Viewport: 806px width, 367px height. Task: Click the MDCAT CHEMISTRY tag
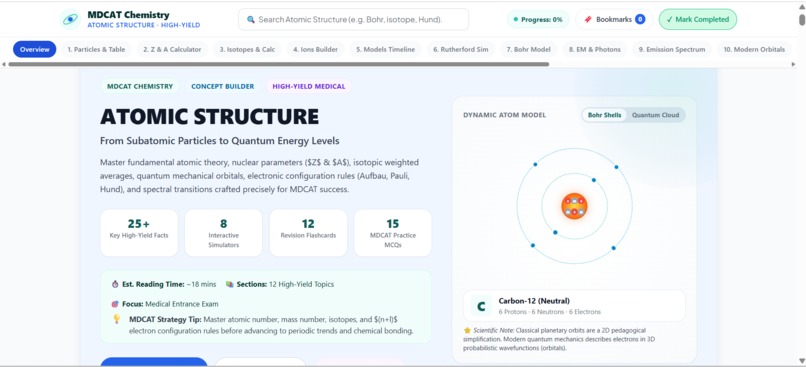coord(140,86)
